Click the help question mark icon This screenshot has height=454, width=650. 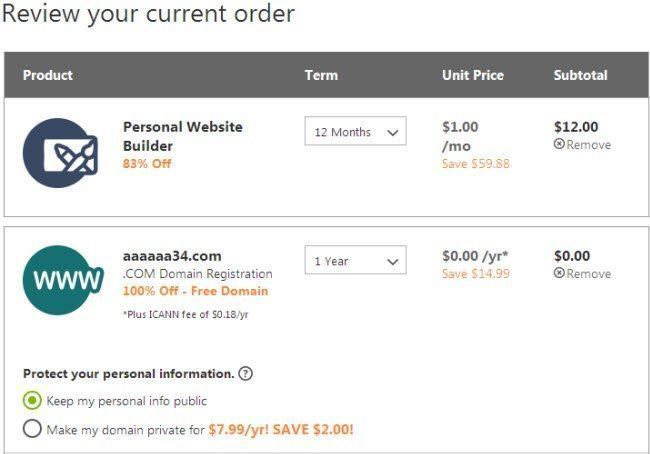pos(245,374)
